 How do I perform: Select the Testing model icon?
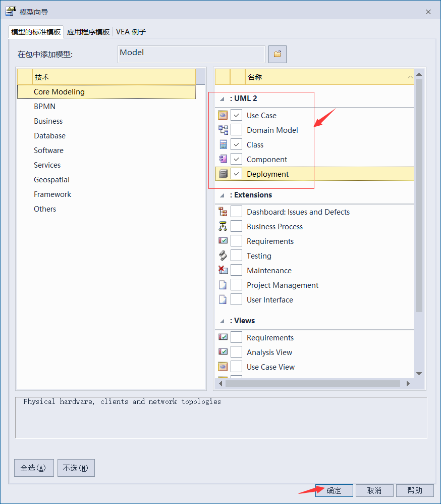tap(223, 255)
